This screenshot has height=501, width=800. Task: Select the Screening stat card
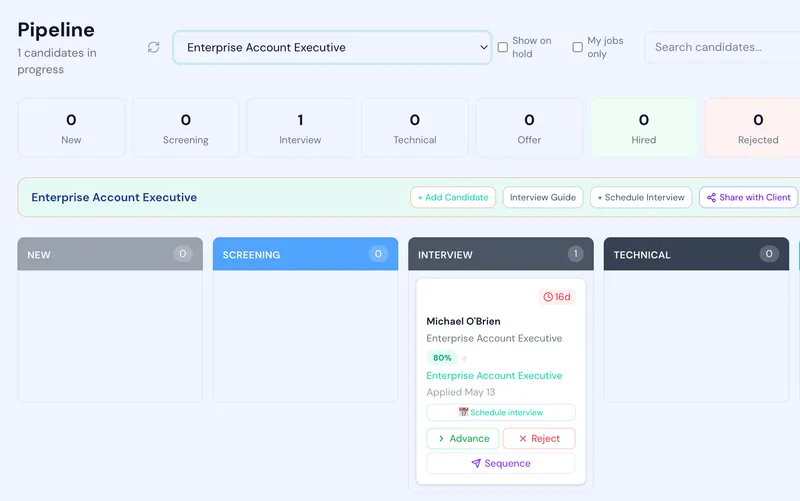(x=186, y=128)
